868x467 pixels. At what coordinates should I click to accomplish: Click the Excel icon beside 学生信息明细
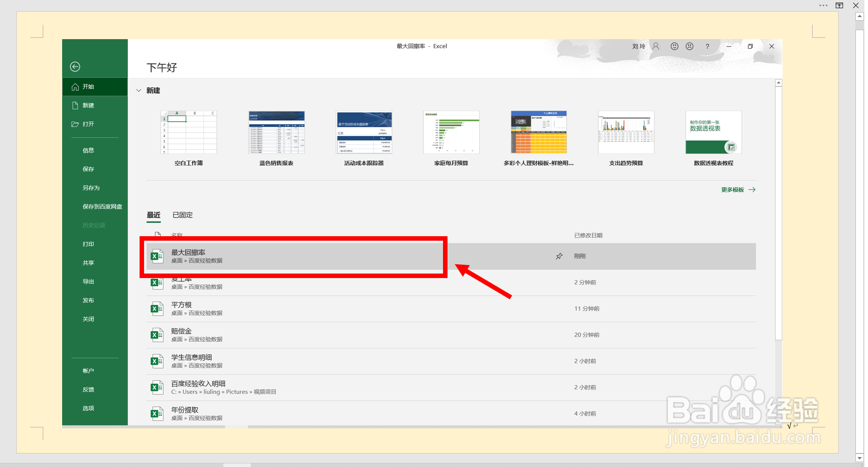tap(157, 361)
